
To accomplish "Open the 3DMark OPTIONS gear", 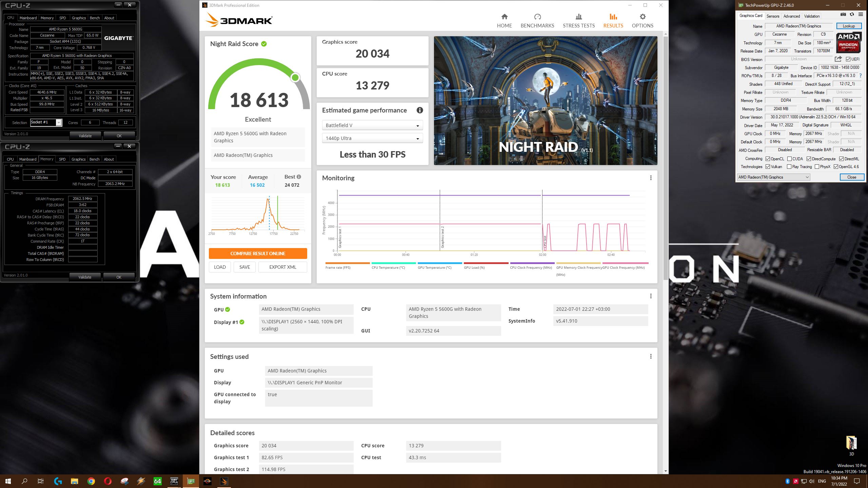I will pos(642,21).
